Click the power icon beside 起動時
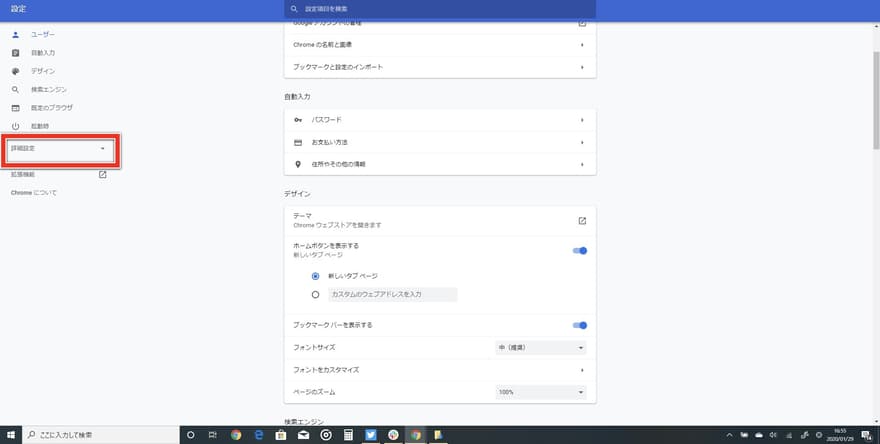This screenshot has height=444, width=880. click(x=15, y=126)
